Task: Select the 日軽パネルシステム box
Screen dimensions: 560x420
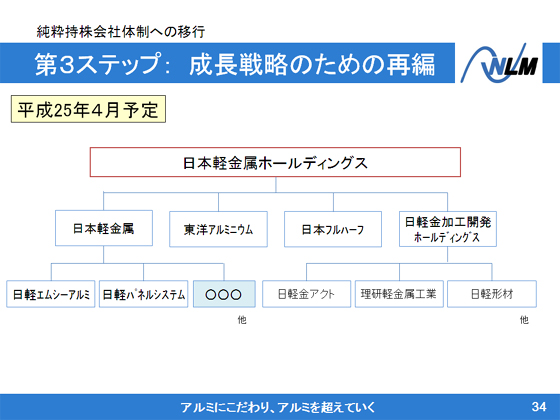Action: tap(144, 294)
